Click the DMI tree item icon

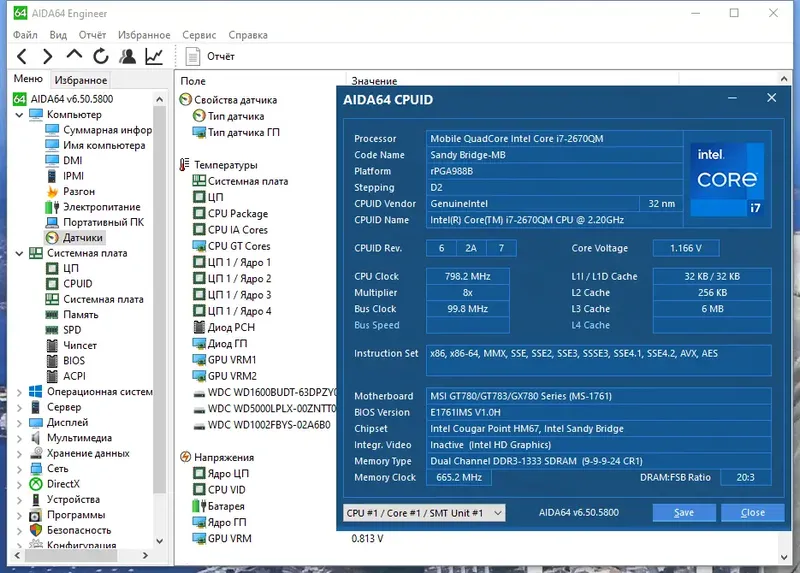point(52,161)
